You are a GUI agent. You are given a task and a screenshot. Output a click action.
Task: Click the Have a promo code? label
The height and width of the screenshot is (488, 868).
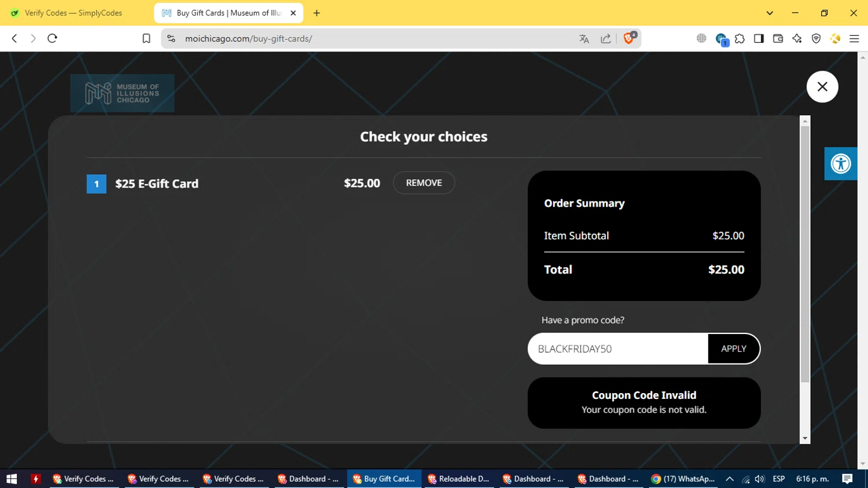583,320
